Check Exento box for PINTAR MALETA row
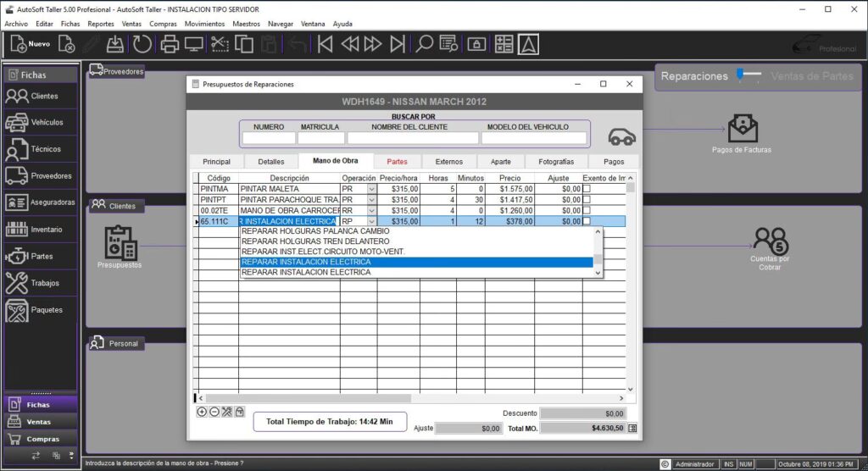This screenshot has height=471, width=868. [587, 189]
